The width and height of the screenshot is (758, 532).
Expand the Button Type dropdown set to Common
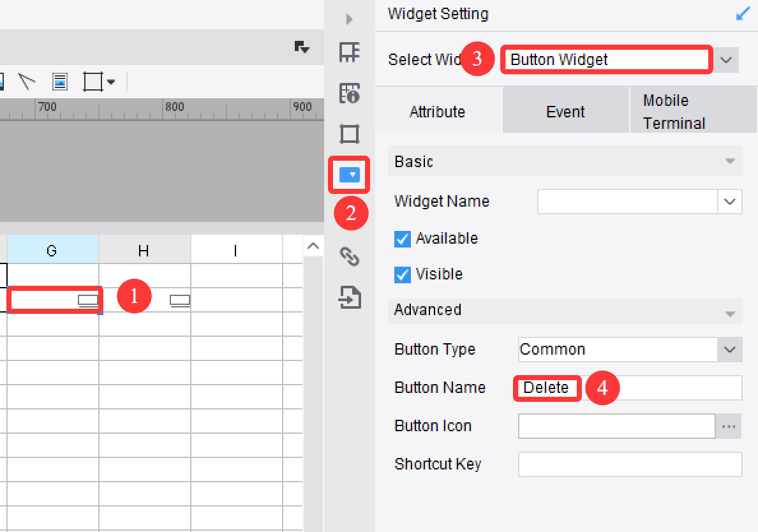729,350
